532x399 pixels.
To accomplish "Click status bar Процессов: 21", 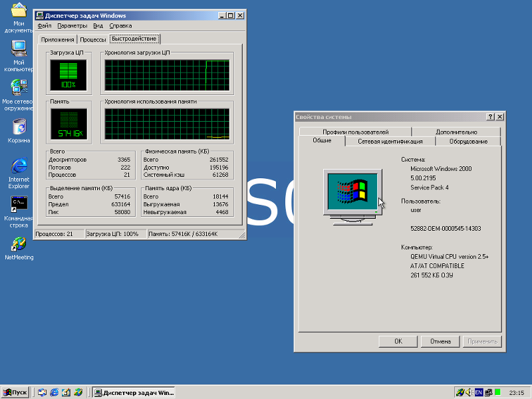I will coord(59,234).
